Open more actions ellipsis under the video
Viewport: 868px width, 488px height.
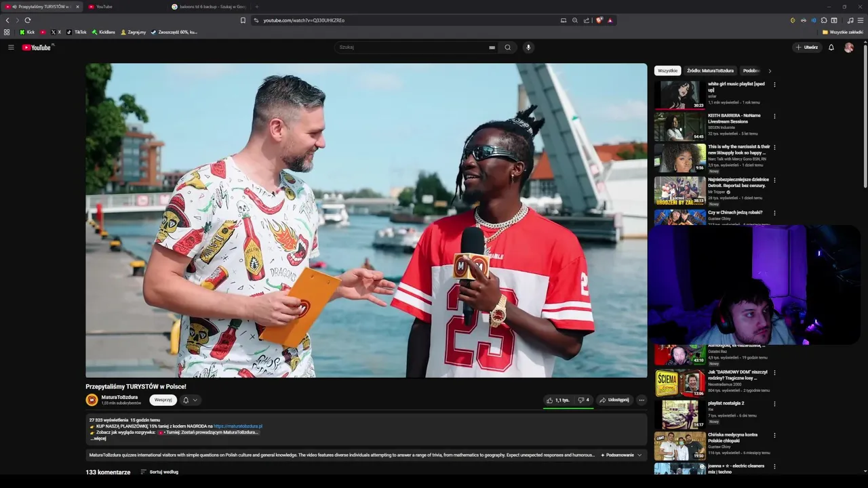coord(642,400)
